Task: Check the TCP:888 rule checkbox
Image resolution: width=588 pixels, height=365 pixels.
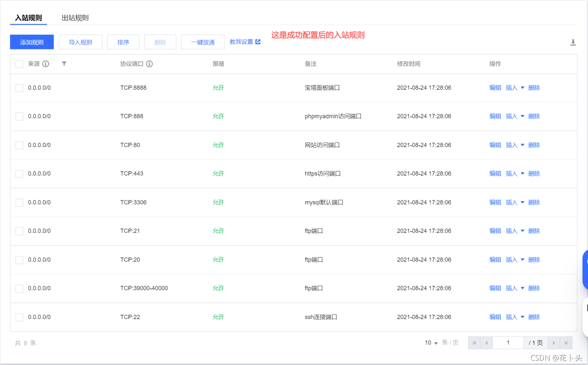Action: (x=19, y=116)
